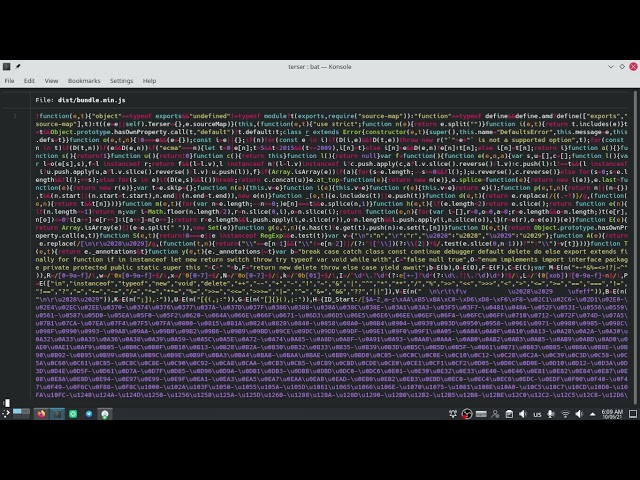Viewport: 640px width, 480px height.
Task: Open the virtual keyboard tray icon
Action: (481, 414)
